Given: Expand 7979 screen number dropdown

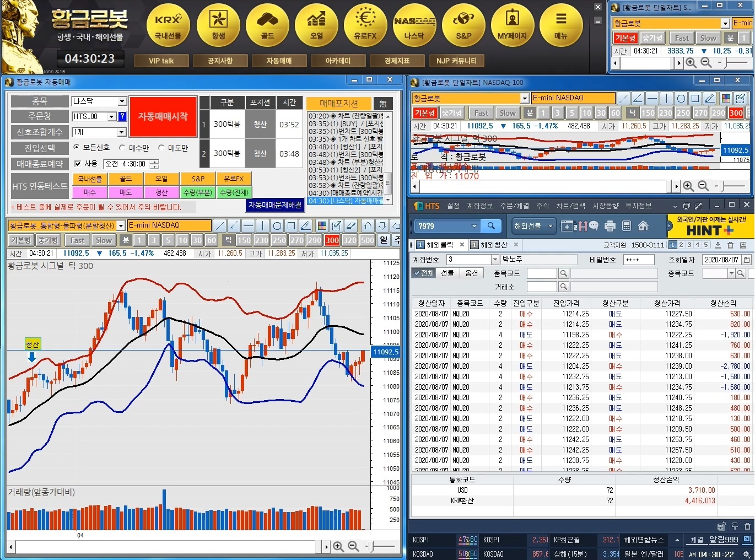Looking at the screenshot, I should (x=474, y=226).
